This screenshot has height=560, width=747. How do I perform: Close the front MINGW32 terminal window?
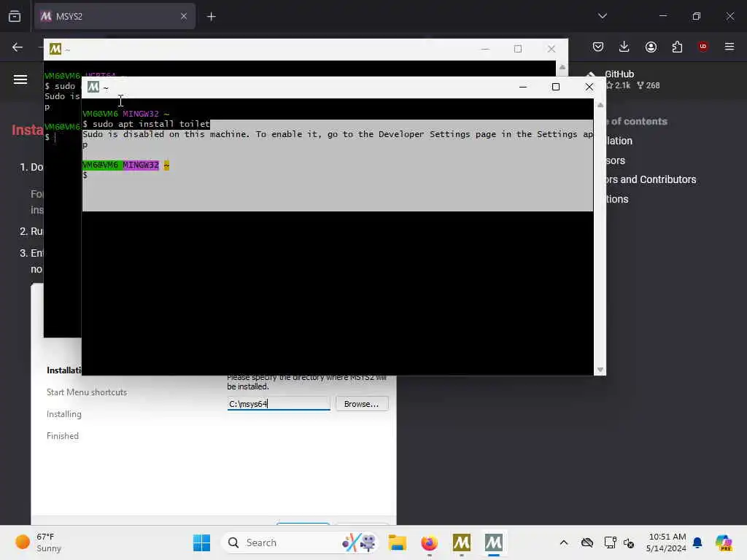click(x=589, y=87)
